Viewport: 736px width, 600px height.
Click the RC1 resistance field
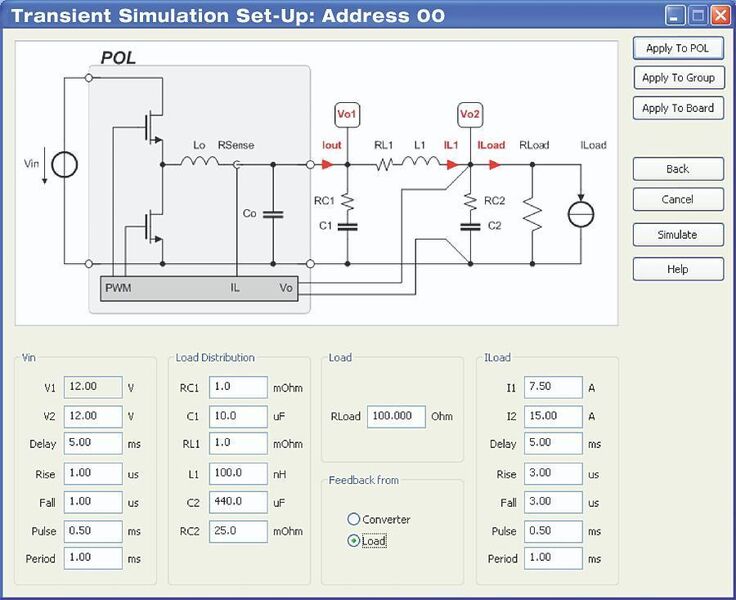coord(238,387)
